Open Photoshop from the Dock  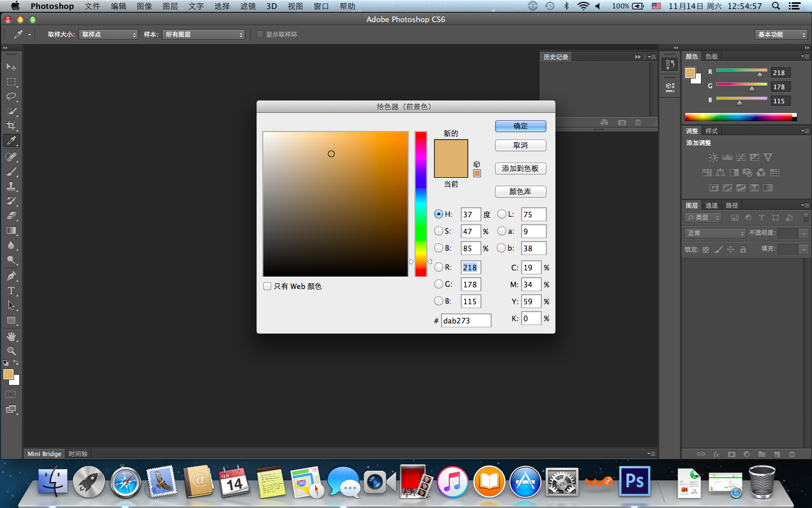pos(635,481)
